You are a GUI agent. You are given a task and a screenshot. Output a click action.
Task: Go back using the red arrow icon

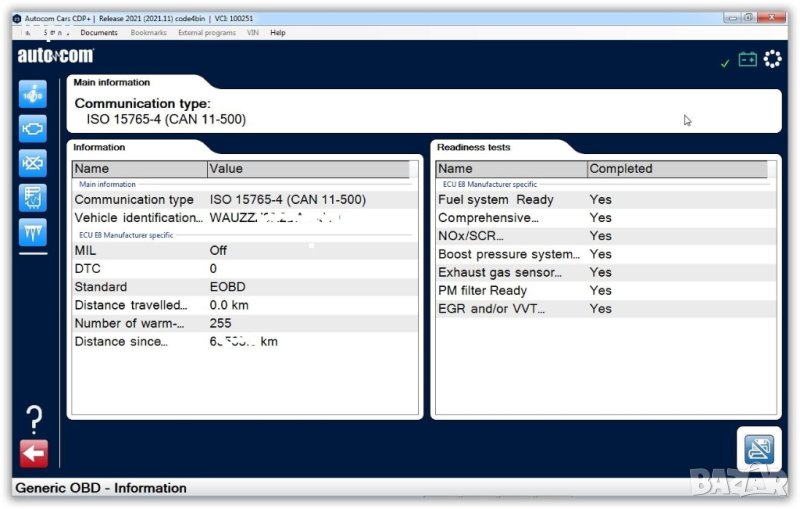point(33,453)
